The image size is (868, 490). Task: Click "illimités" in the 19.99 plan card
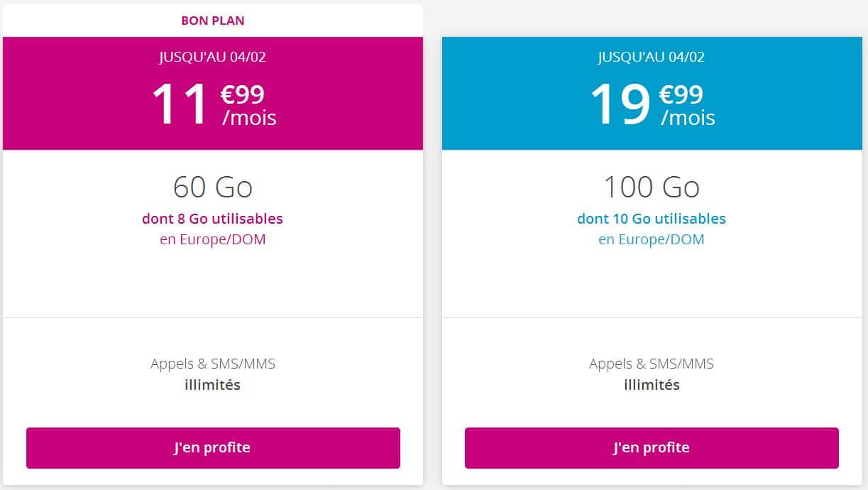[x=652, y=386]
